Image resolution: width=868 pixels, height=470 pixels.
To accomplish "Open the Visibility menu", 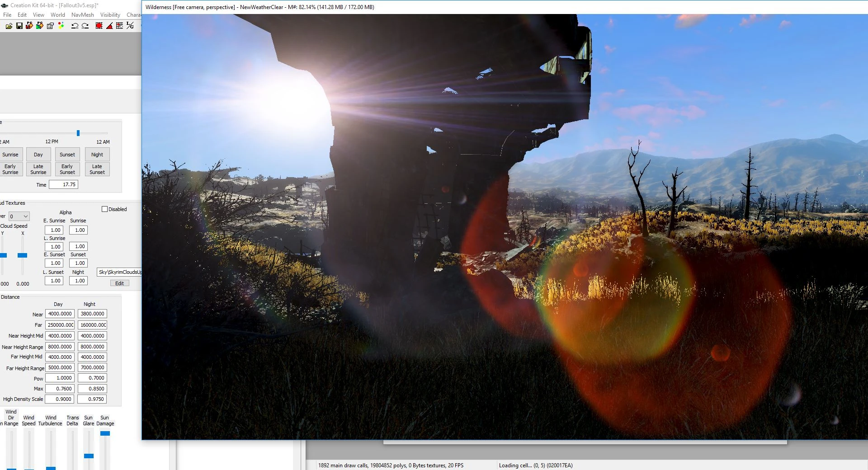I will [110, 15].
